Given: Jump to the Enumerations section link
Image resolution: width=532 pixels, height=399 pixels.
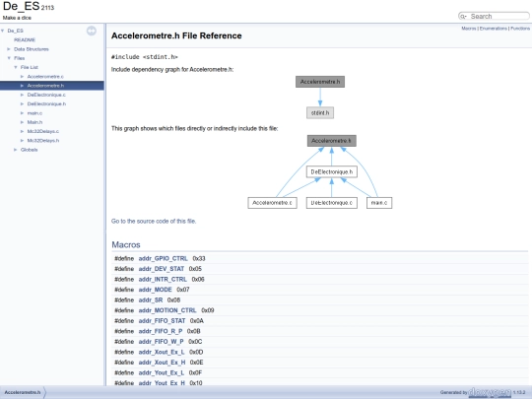Looking at the screenshot, I should (x=493, y=29).
